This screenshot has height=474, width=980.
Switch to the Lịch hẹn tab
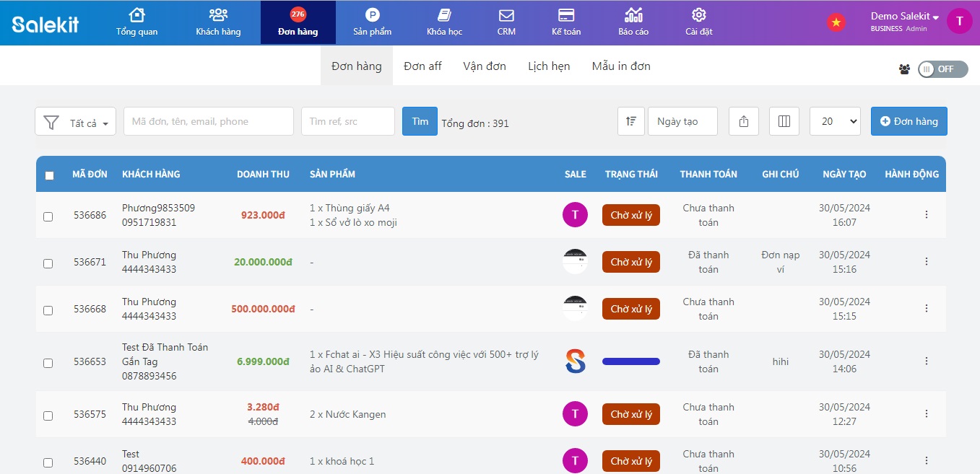(x=549, y=66)
